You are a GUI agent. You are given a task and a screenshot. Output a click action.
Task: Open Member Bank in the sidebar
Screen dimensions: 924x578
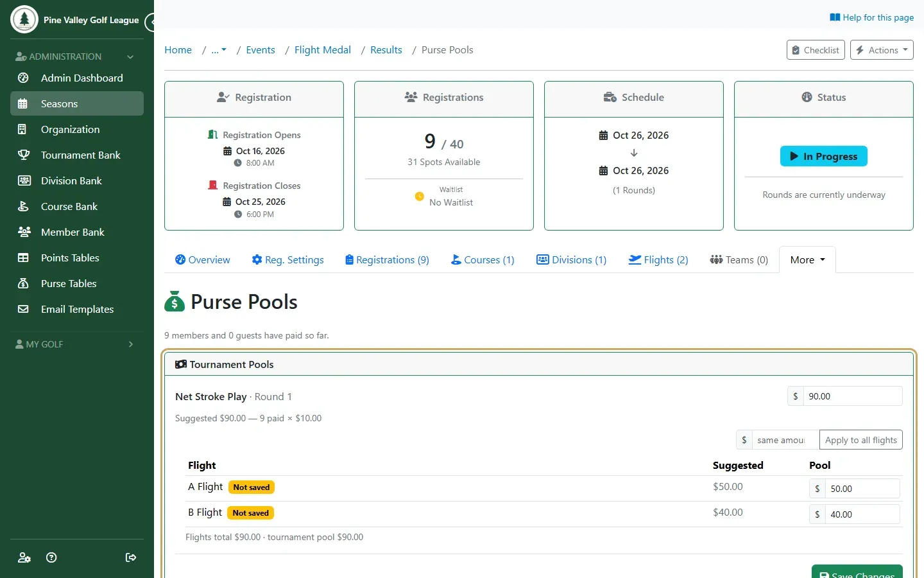pyautogui.click(x=77, y=232)
